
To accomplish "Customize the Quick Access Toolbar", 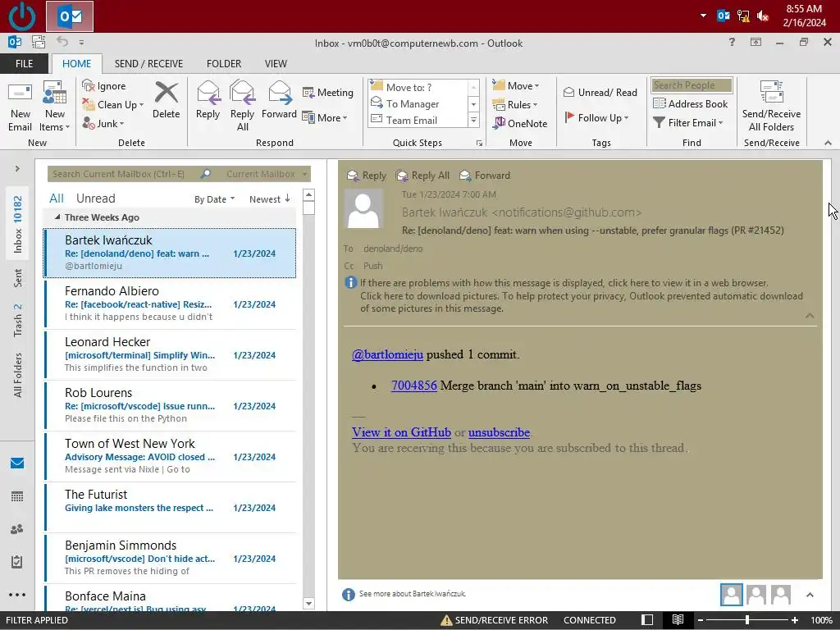I will click(x=81, y=43).
